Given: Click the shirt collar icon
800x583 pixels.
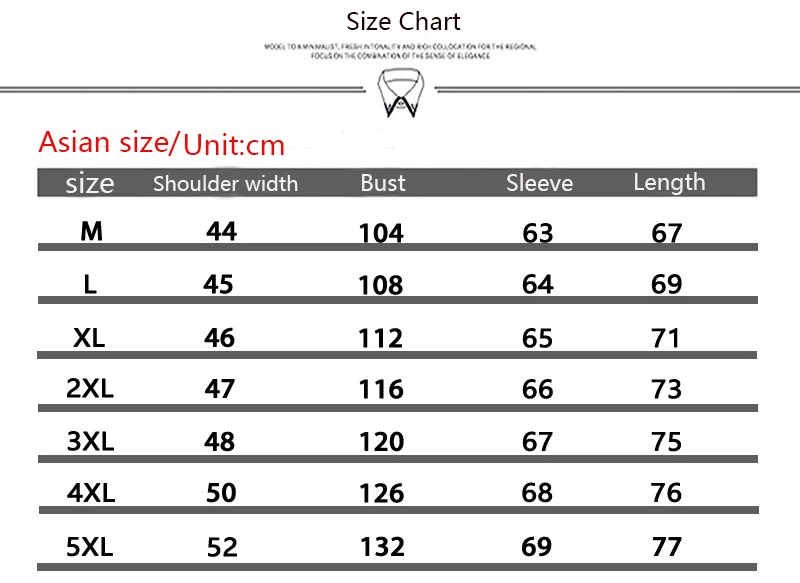Looking at the screenshot, I should (400, 95).
